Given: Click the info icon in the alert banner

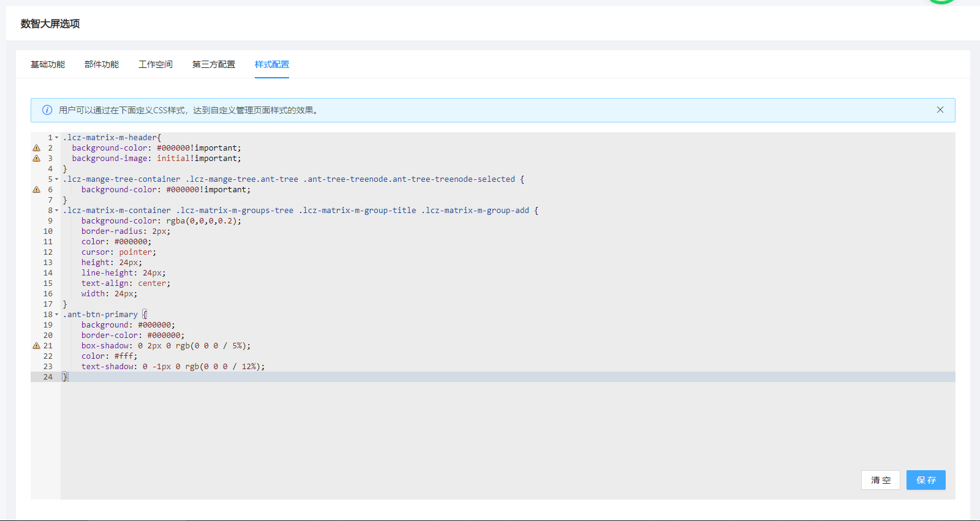Looking at the screenshot, I should point(47,110).
